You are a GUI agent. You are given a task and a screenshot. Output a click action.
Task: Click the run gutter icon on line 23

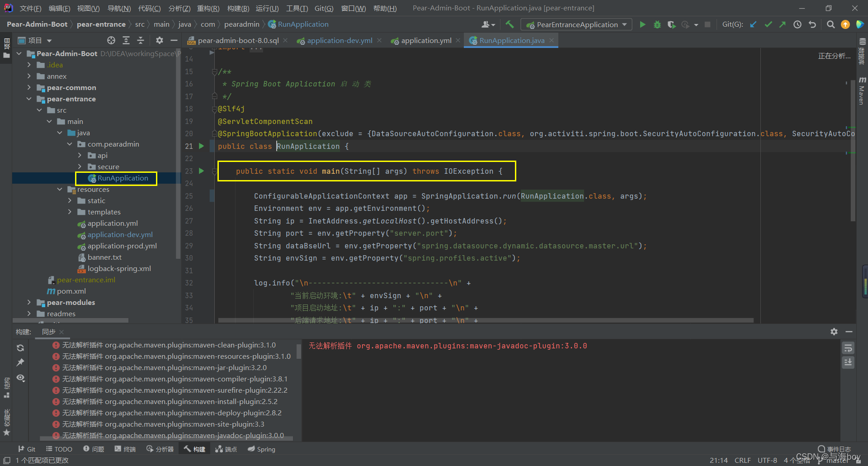click(202, 171)
